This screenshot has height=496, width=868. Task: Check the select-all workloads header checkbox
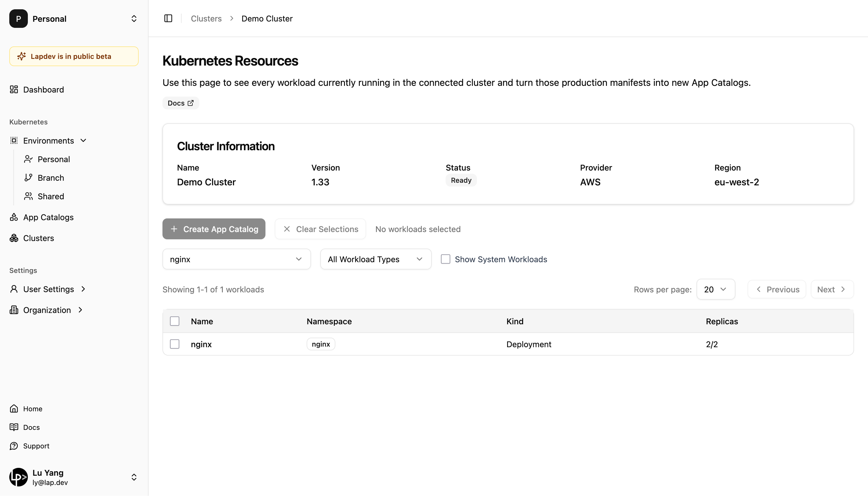(175, 321)
